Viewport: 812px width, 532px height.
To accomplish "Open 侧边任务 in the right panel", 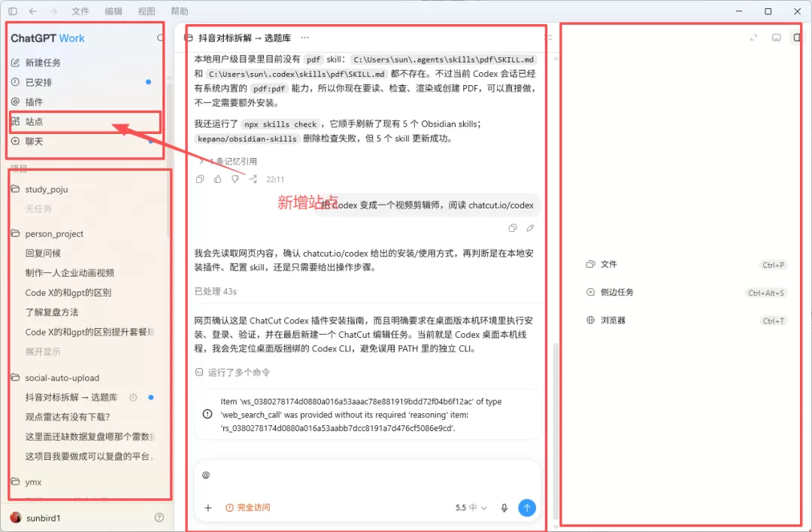I will pyautogui.click(x=686, y=293).
